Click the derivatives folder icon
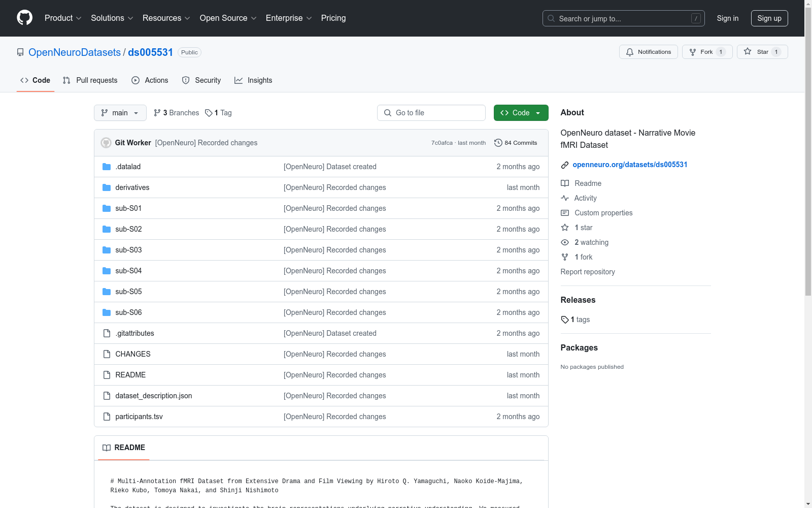The height and width of the screenshot is (508, 812). [107, 187]
